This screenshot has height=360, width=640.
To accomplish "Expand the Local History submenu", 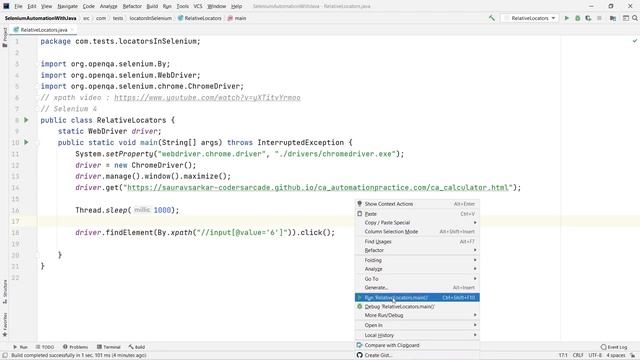I will (417, 335).
